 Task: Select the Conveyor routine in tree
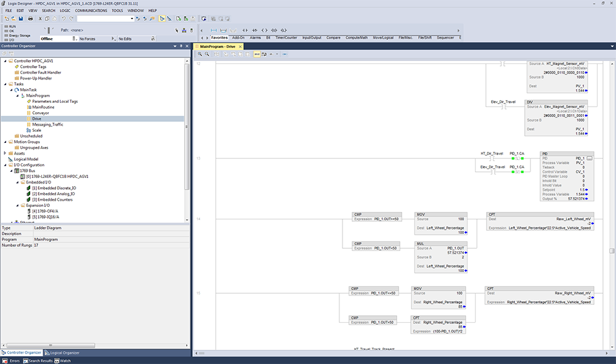point(41,113)
